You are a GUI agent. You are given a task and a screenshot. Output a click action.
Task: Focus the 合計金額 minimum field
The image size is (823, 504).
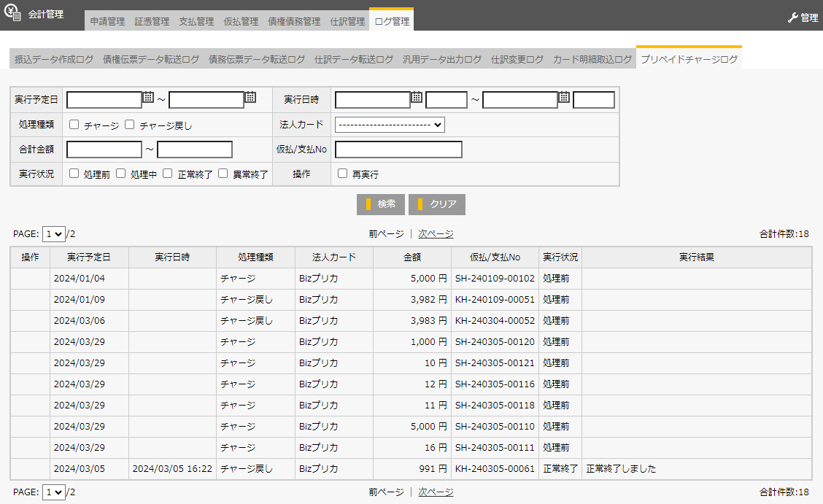pos(104,150)
